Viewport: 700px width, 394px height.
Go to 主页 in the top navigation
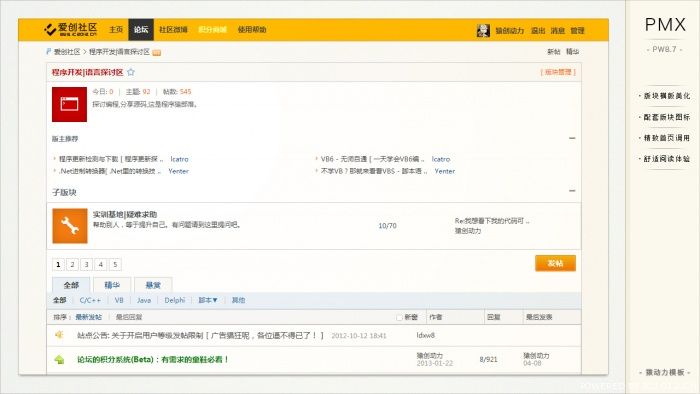pos(116,29)
